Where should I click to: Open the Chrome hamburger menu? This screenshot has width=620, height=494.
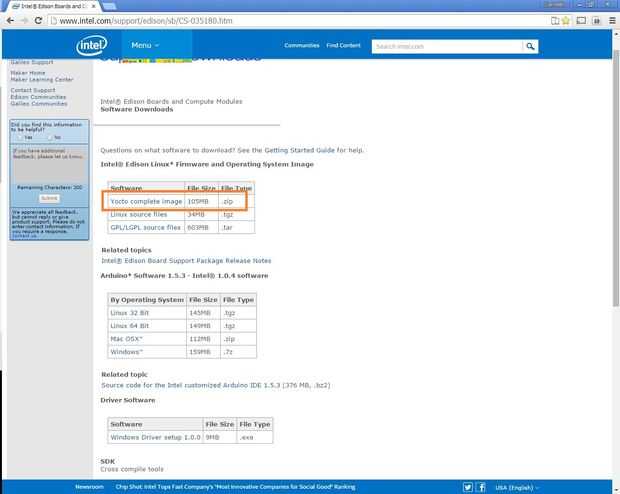(x=612, y=21)
